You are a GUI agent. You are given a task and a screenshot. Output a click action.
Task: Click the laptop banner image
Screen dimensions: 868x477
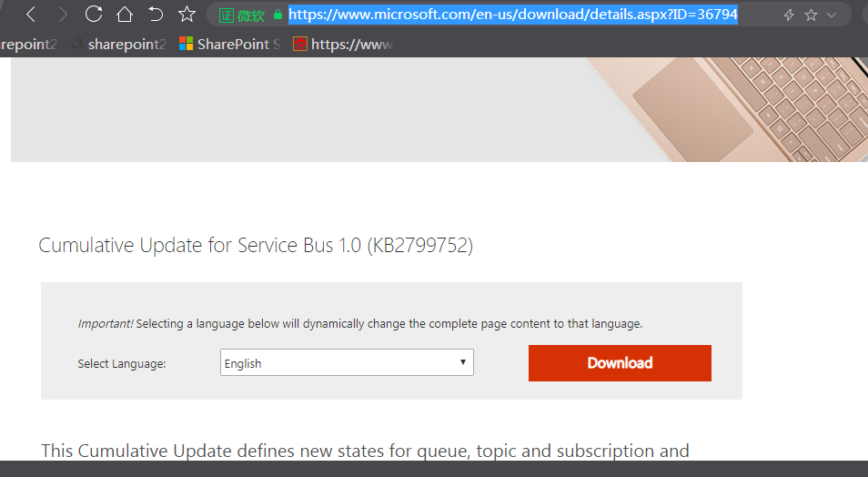point(439,110)
